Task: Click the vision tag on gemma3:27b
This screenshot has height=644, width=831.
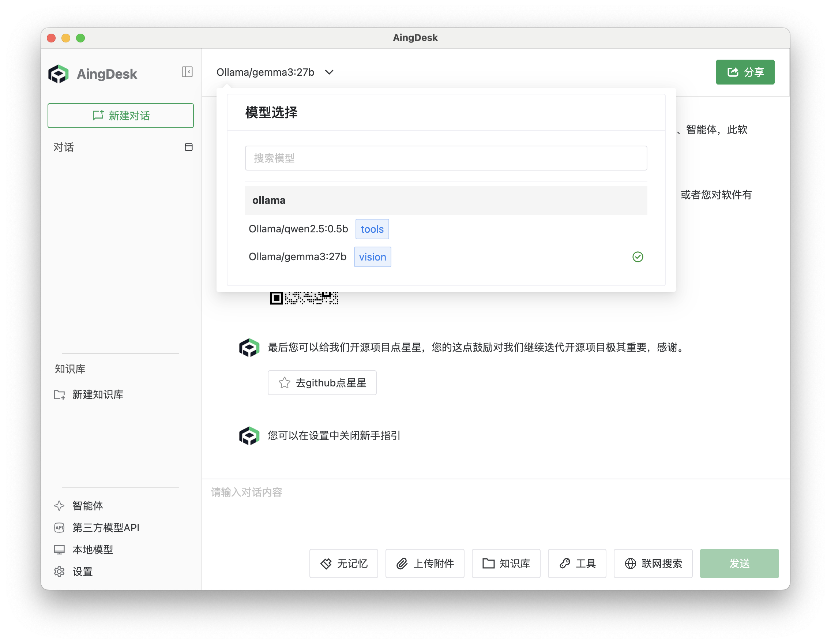Action: [x=372, y=257]
